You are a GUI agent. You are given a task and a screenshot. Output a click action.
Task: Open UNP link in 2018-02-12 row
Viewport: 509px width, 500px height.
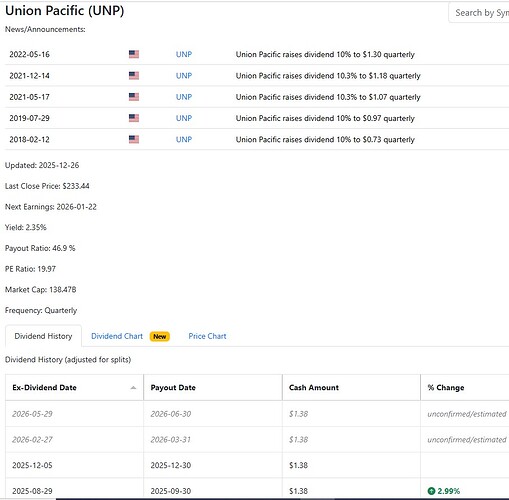click(184, 139)
